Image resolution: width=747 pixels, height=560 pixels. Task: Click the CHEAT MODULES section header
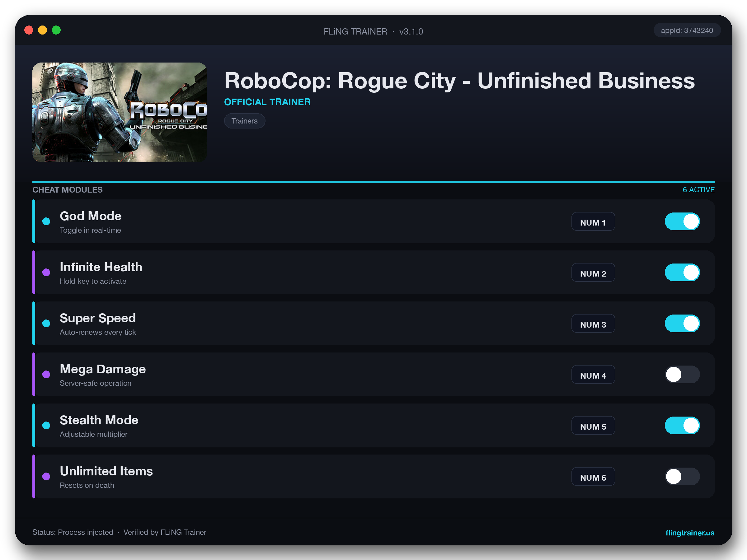[68, 190]
